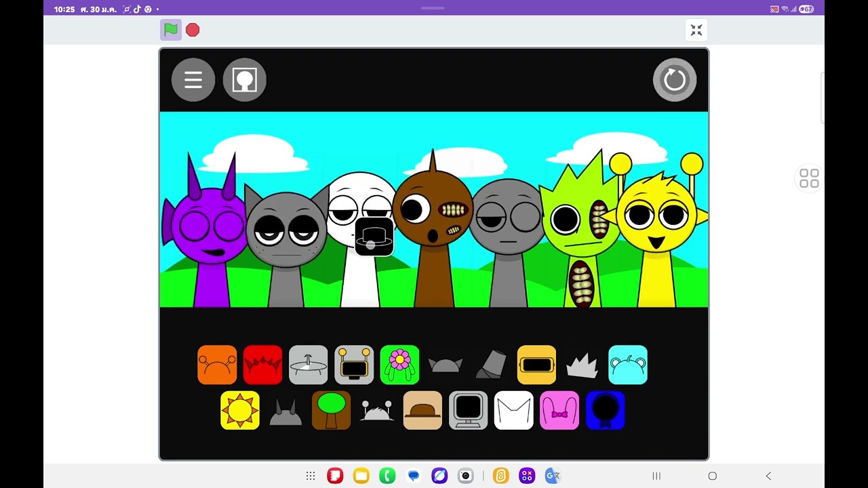
Task: Pick the white cat-eared character icon
Action: pyautogui.click(x=513, y=410)
